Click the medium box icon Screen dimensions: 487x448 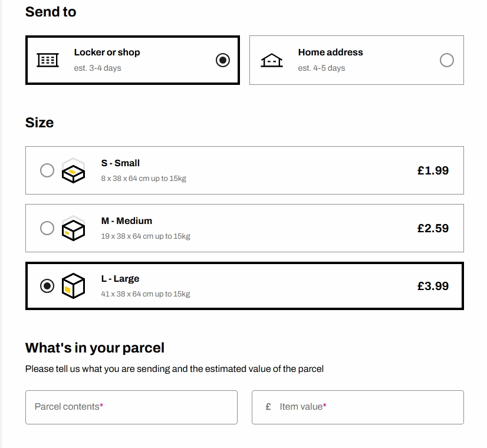(73, 228)
